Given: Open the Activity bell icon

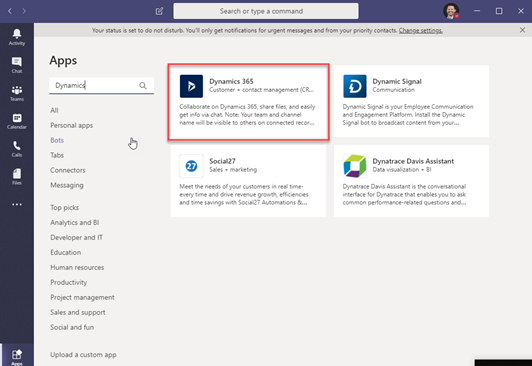Looking at the screenshot, I should tap(17, 37).
